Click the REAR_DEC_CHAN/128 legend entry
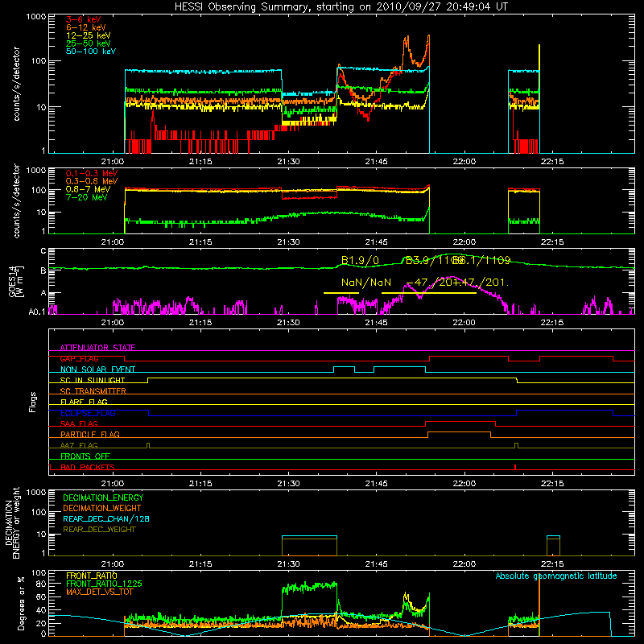This screenshot has width=644, height=644. point(106,518)
